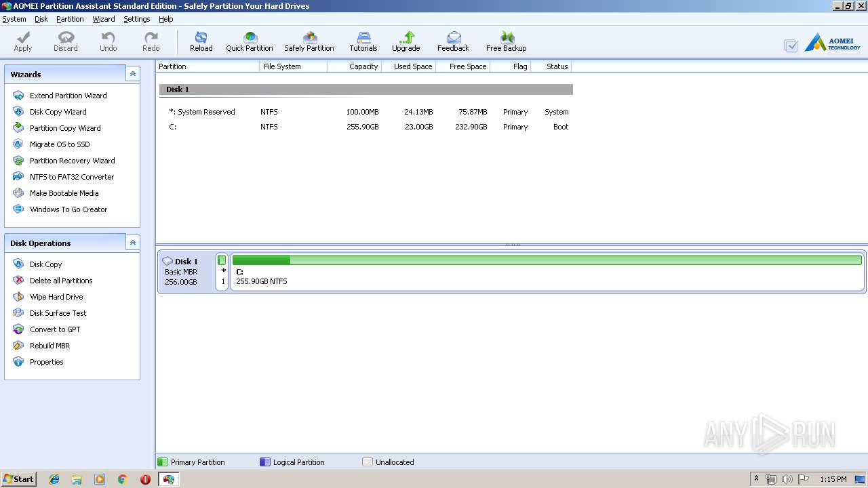This screenshot has height=488, width=868.
Task: Click the Discard toolbar icon
Action: pyautogui.click(x=66, y=41)
